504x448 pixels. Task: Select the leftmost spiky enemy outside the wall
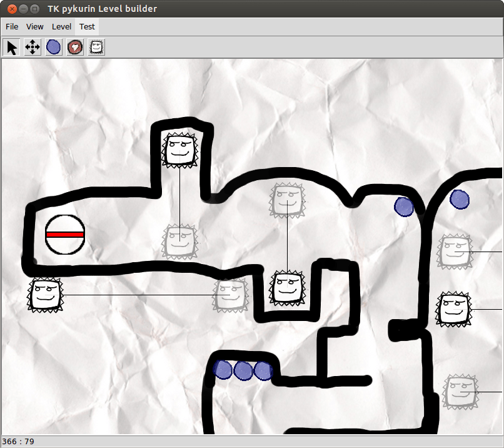pyautogui.click(x=46, y=295)
